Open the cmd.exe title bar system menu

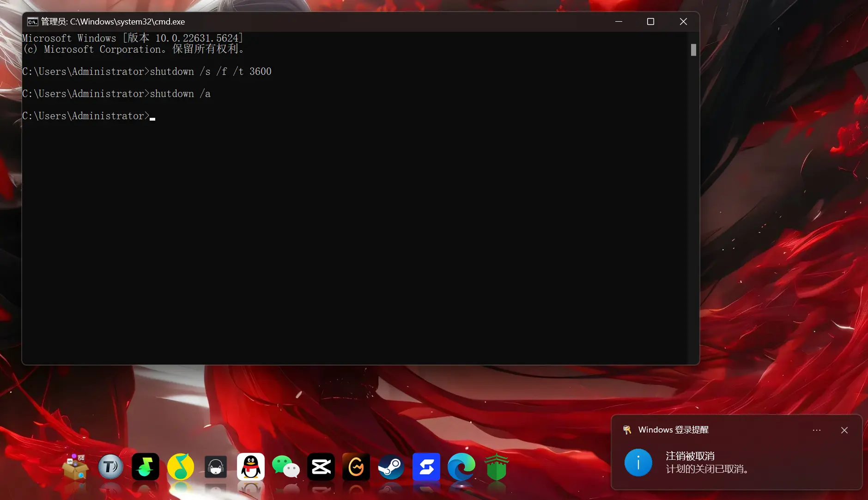[x=32, y=21]
